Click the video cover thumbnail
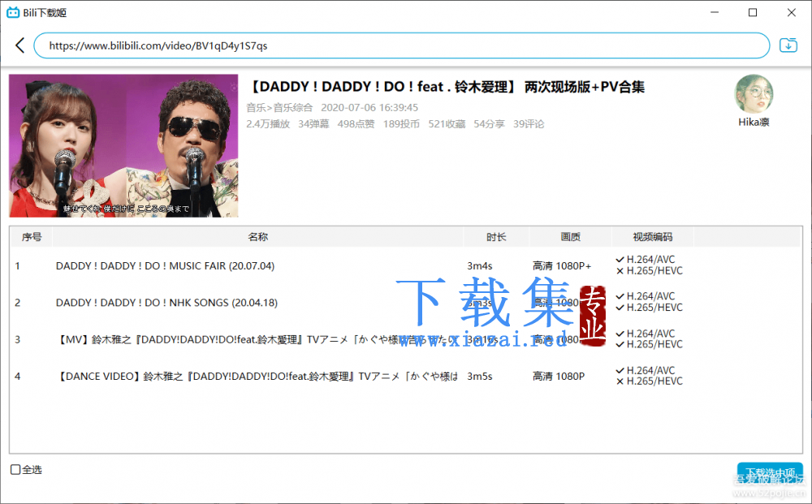This screenshot has width=812, height=504. (x=123, y=146)
